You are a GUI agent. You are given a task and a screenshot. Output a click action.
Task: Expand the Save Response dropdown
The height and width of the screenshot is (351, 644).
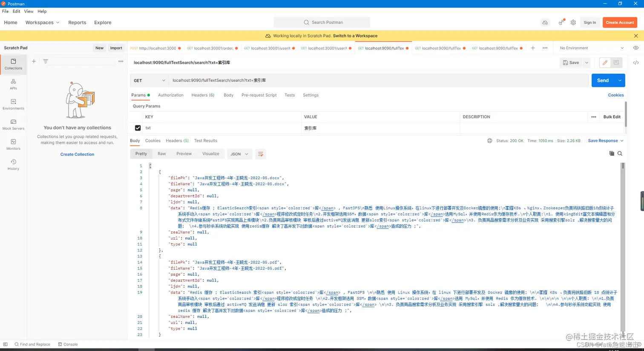(606, 141)
